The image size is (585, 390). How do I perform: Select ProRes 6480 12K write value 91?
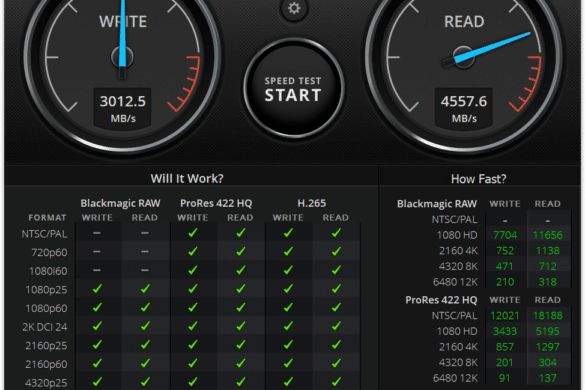pyautogui.click(x=505, y=378)
